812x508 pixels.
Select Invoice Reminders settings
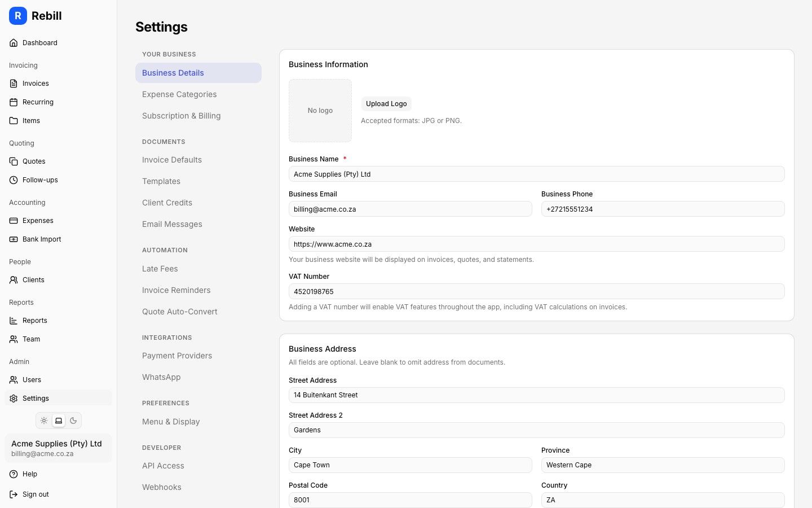tap(198, 290)
